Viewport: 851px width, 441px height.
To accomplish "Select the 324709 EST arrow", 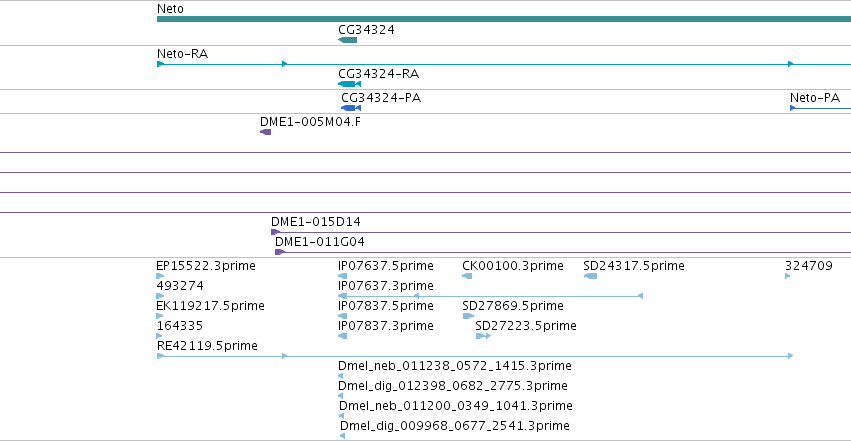I will (x=788, y=276).
